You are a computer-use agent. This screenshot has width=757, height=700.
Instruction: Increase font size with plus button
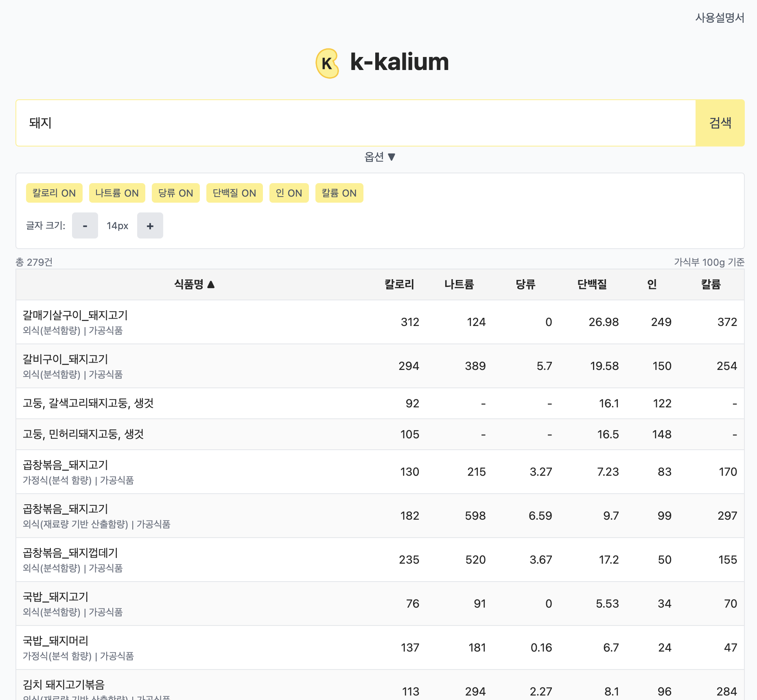click(150, 225)
